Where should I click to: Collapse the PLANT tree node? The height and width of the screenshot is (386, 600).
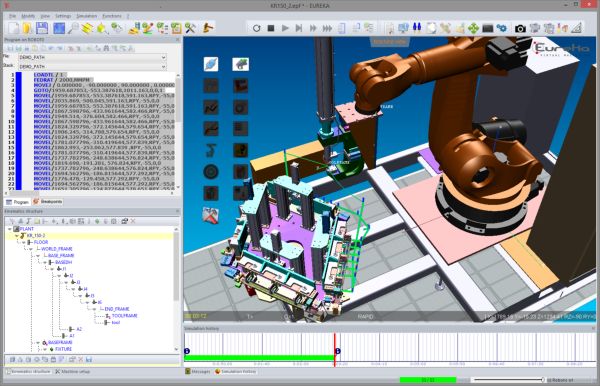[x=10, y=229]
